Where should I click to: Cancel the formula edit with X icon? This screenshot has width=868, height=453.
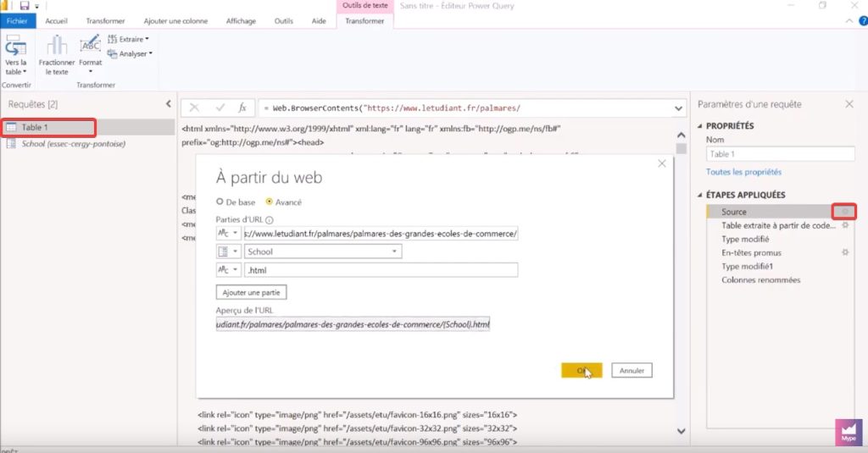(194, 108)
